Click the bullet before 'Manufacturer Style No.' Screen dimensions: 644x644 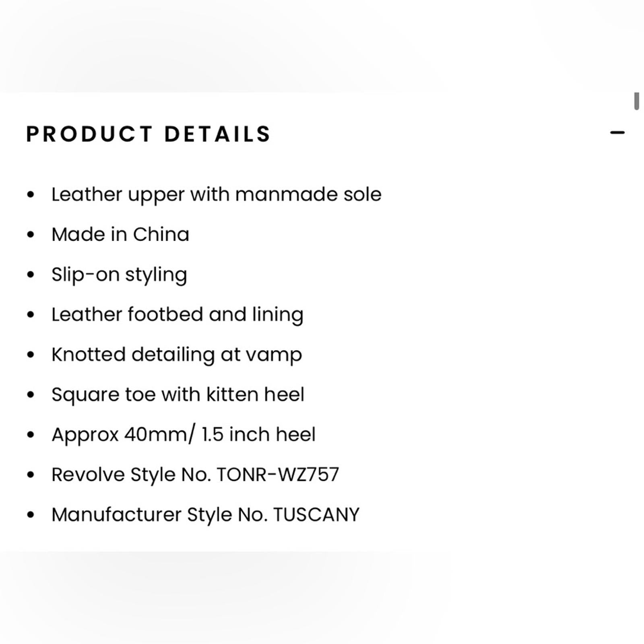point(31,515)
